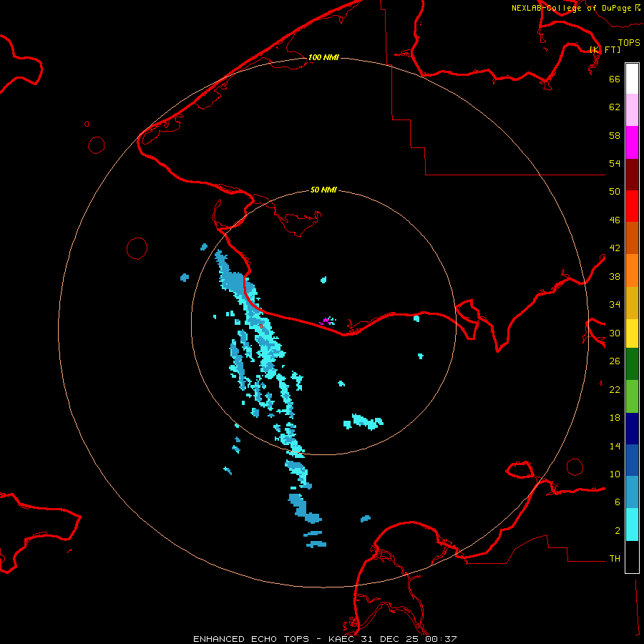Click the Enhanced Echo Tops KAEC timestamp caption
The width and height of the screenshot is (644, 644).
325,639
